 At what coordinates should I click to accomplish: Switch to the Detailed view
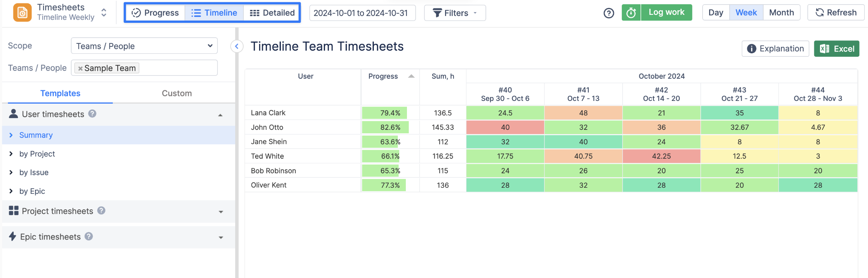(272, 13)
